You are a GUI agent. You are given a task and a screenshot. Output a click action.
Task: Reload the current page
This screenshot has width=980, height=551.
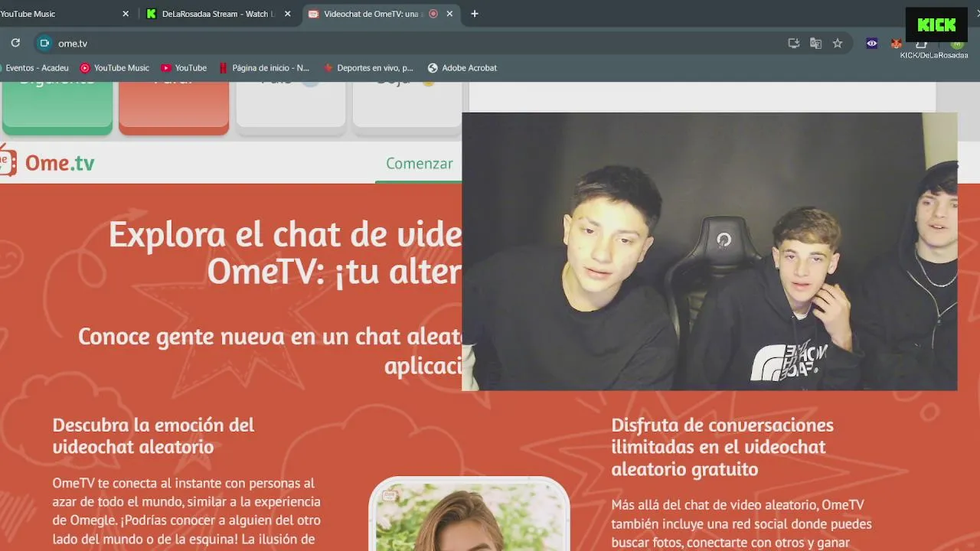tap(15, 43)
